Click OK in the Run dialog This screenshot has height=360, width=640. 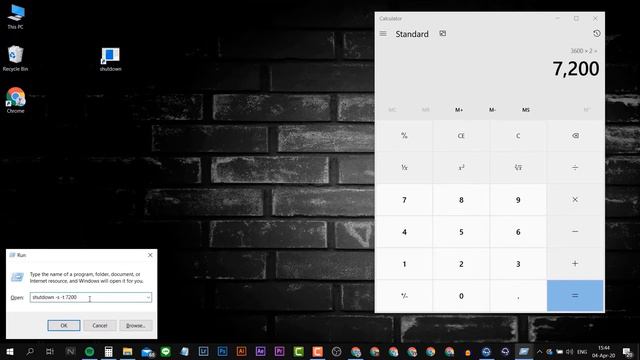(64, 326)
